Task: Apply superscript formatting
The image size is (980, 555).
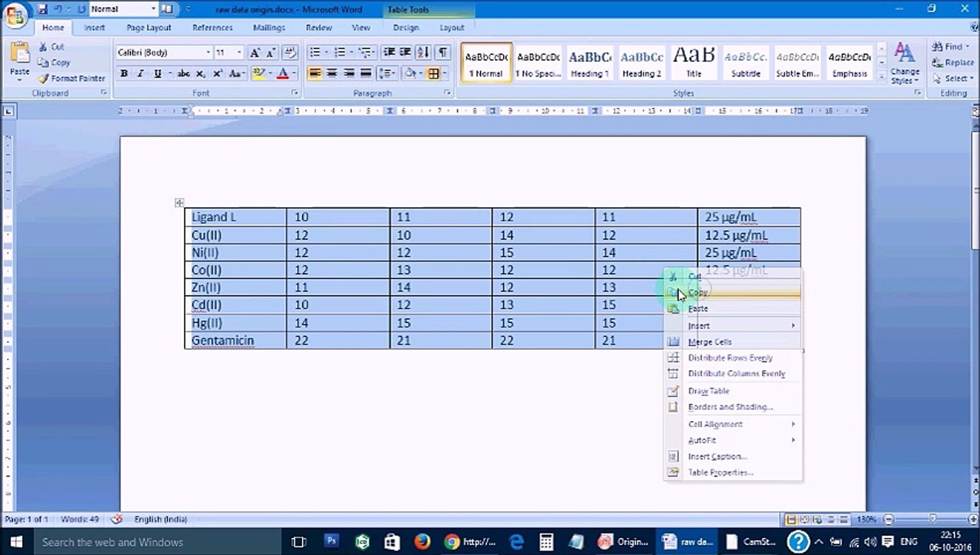Action: (217, 74)
